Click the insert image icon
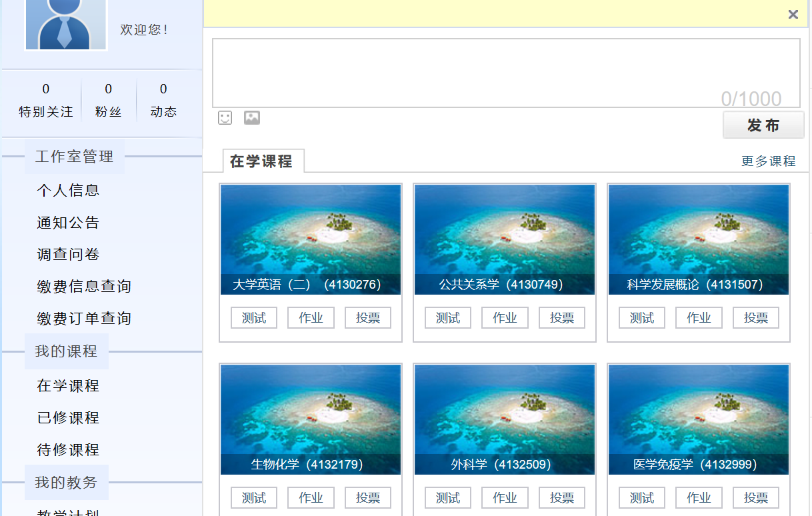Screen dimensions: 812x516 pos(251,118)
